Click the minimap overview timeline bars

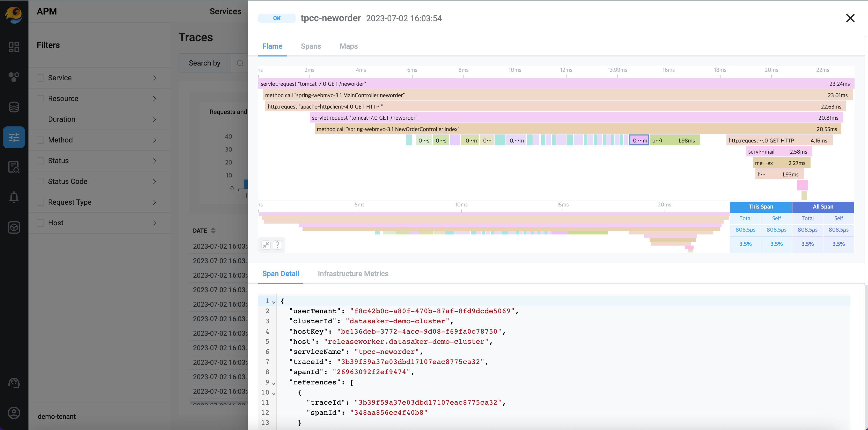pos(494,232)
